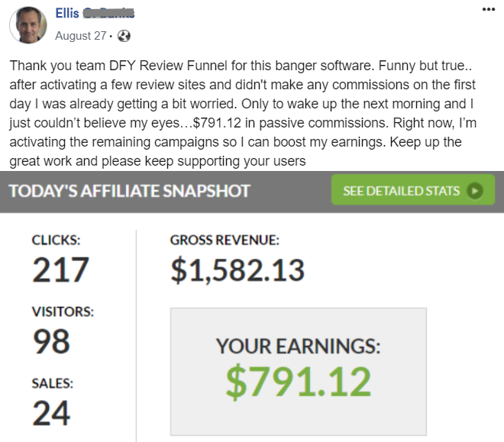This screenshot has width=504, height=442.
Task: Click the August 27 post timestamp
Action: (x=81, y=36)
